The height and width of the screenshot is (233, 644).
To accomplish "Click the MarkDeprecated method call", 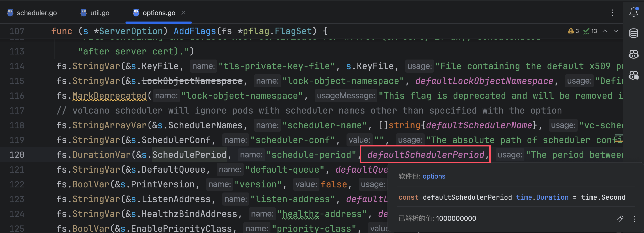I will [x=109, y=96].
